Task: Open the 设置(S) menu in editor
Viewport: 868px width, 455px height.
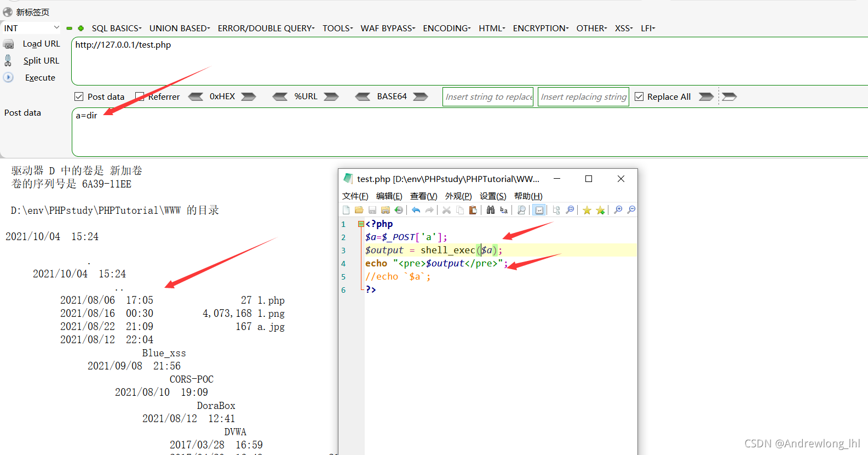Action: [x=493, y=196]
